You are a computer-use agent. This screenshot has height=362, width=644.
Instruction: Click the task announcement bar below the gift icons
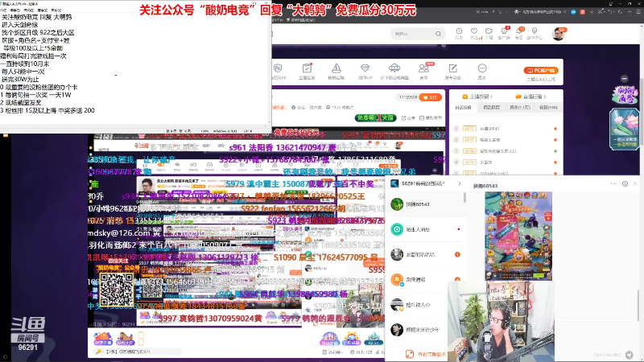coord(138,352)
